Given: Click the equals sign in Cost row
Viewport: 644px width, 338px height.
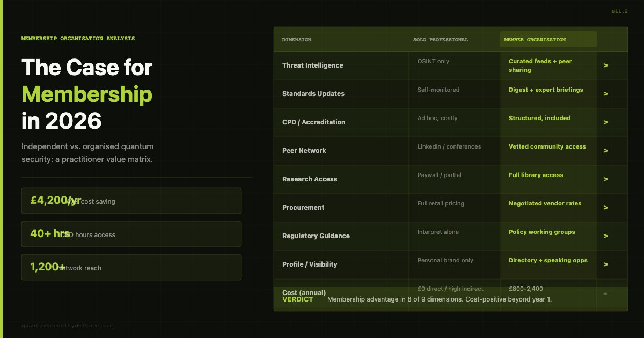Looking at the screenshot, I should pyautogui.click(x=605, y=293).
